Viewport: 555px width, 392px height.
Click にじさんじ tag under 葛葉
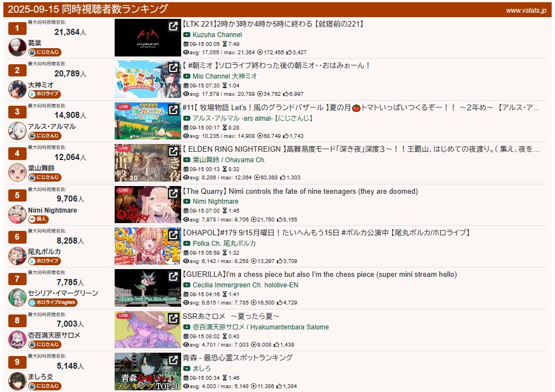(45, 53)
